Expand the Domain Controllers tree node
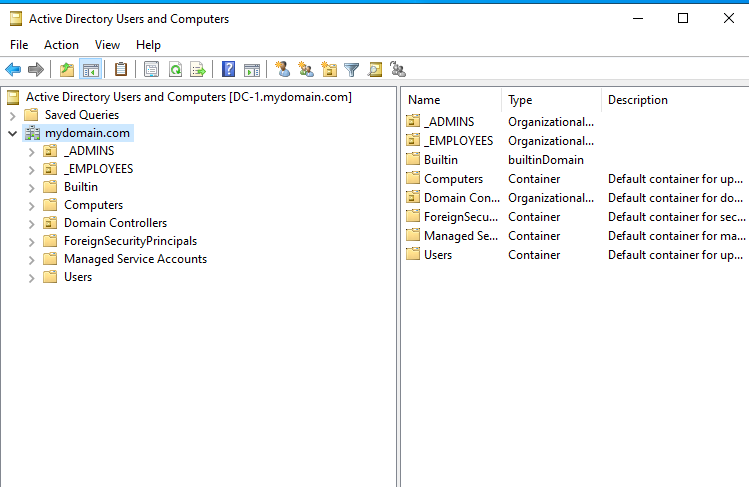The height and width of the screenshot is (487, 749). tap(32, 224)
